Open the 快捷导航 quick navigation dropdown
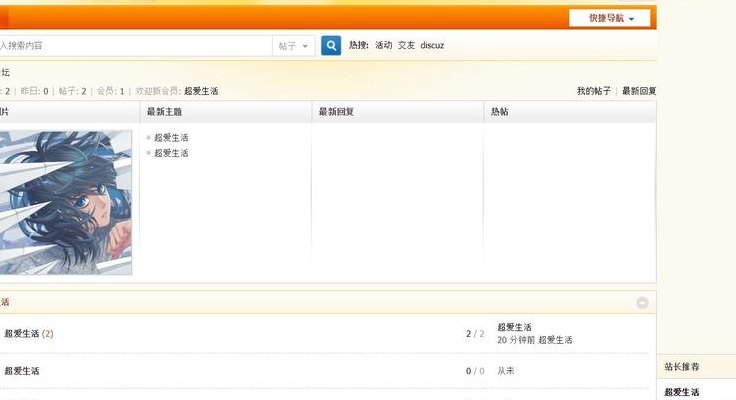Screen dimensions: 736x400 [609, 18]
